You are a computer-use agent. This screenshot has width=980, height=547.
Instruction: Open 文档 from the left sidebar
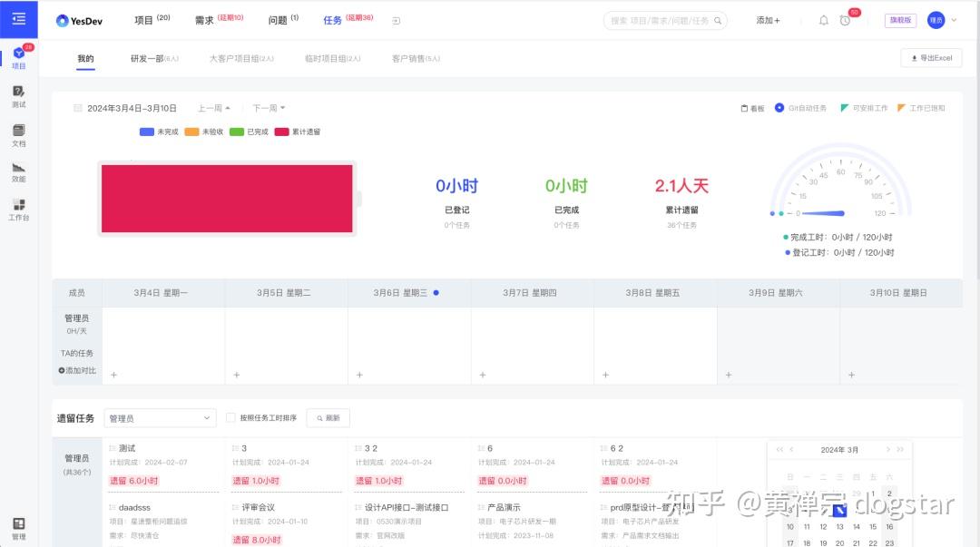19,134
